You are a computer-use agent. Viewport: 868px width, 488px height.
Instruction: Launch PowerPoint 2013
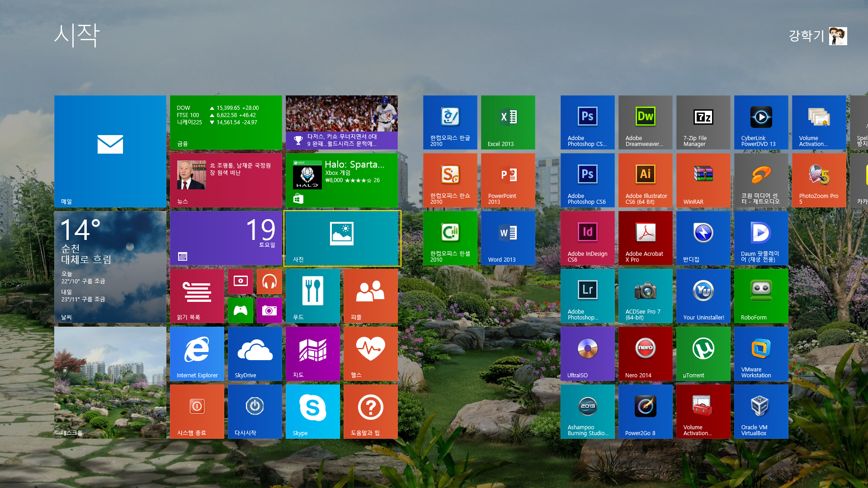(x=508, y=180)
